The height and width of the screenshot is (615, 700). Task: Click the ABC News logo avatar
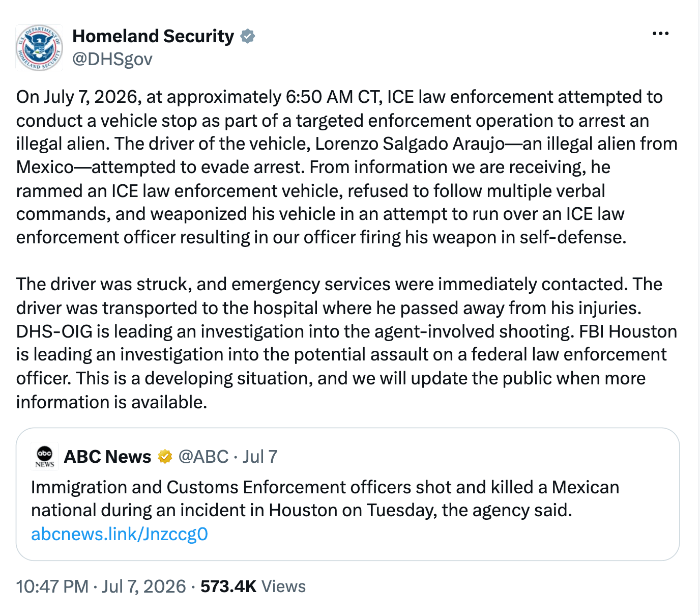45,456
